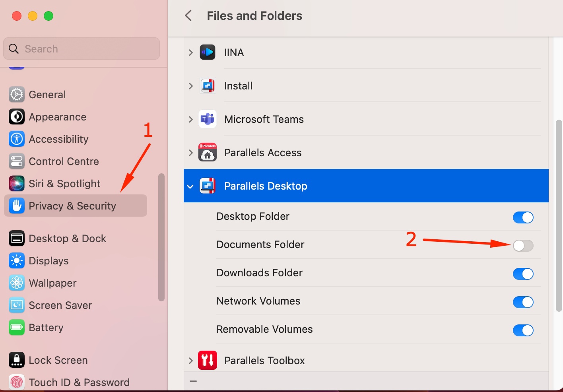Click the Touch ID fingerprint icon
The image size is (563, 392).
[17, 382]
